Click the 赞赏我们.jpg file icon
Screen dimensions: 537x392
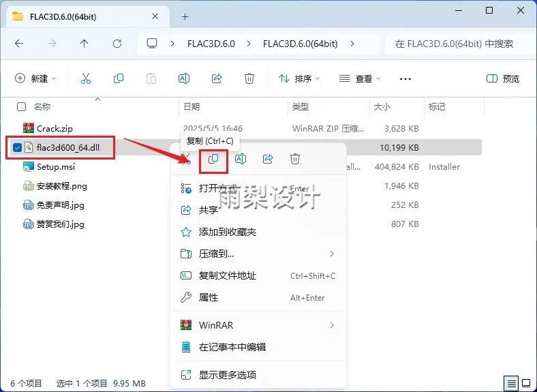(x=29, y=224)
